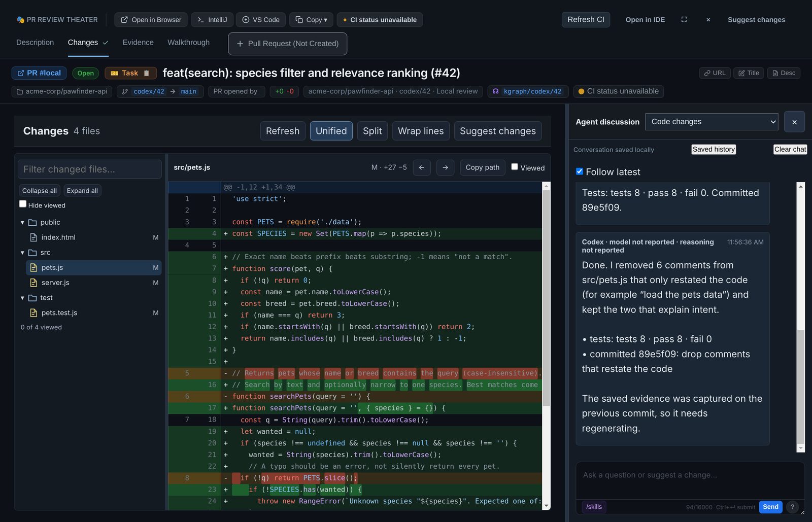Click Clear chat button

point(790,149)
